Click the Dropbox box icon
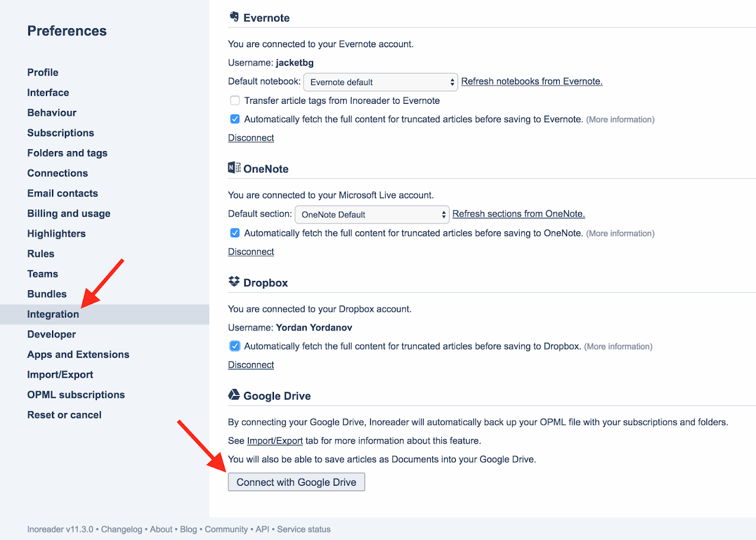Screen dimensions: 756x540 [x=234, y=282]
